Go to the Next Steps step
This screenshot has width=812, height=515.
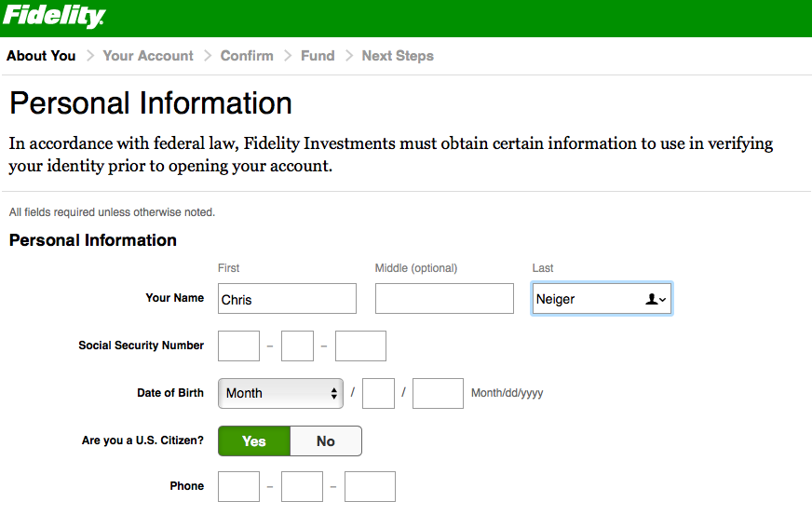[398, 56]
